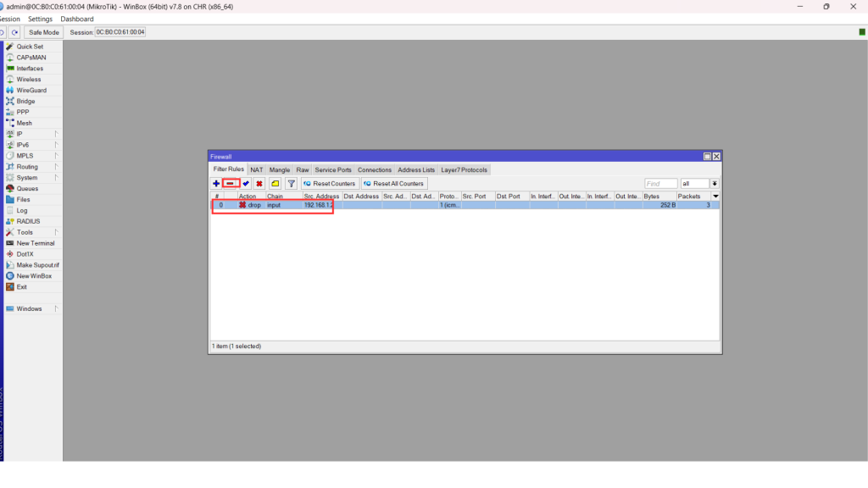868x488 pixels.
Task: Click the red minus Remove rule icon
Action: (x=231, y=183)
